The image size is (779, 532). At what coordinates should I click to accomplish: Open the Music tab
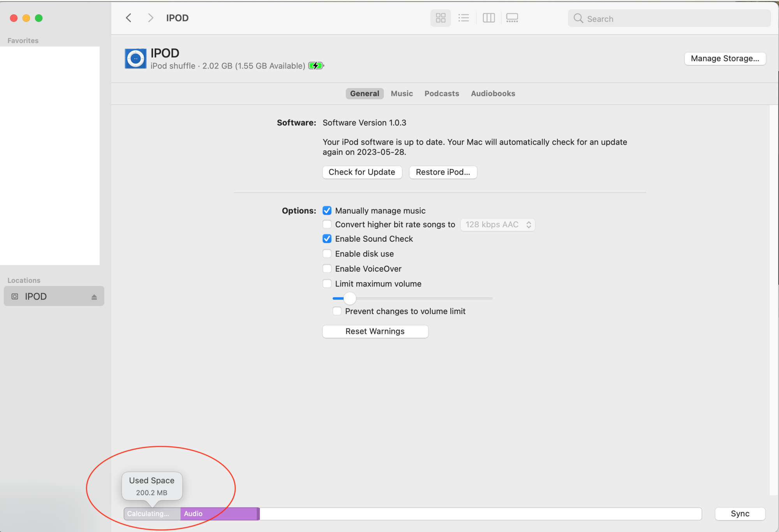402,93
